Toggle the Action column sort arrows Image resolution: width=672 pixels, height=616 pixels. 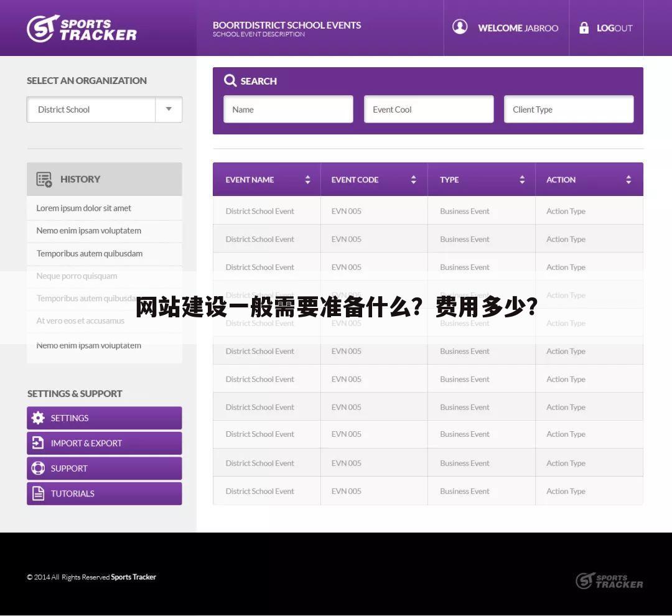(x=628, y=179)
